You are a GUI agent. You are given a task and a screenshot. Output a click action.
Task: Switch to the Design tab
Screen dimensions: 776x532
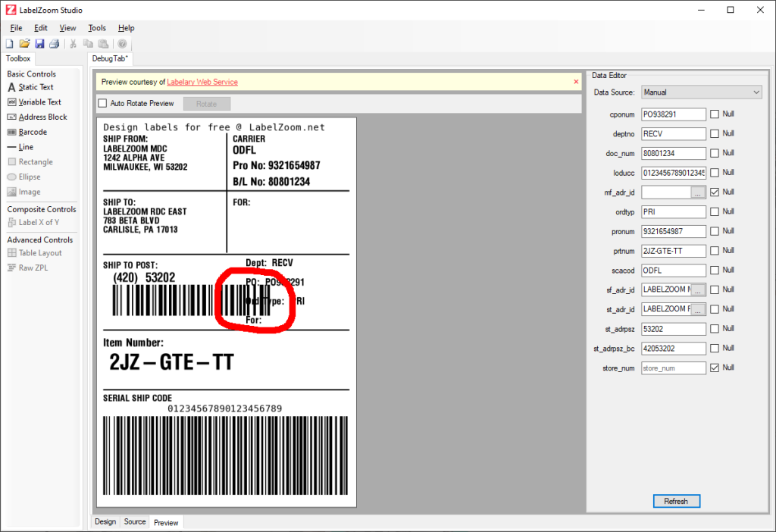click(105, 521)
